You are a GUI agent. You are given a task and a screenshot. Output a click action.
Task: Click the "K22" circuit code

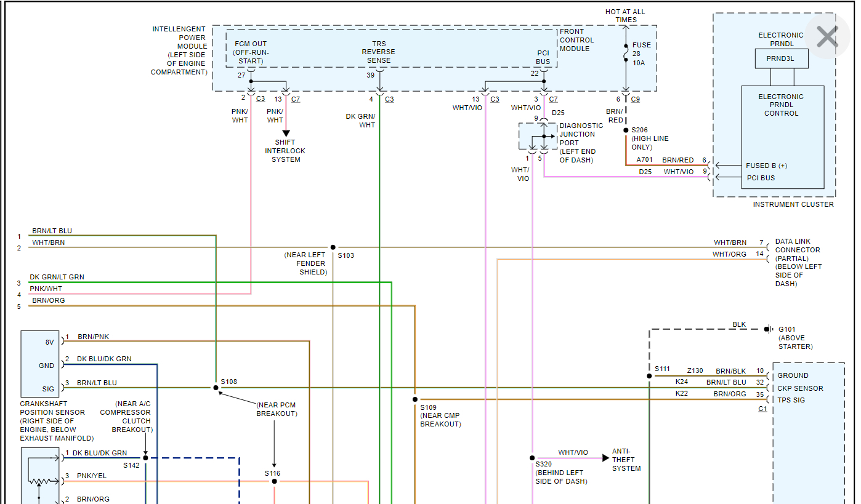(682, 394)
